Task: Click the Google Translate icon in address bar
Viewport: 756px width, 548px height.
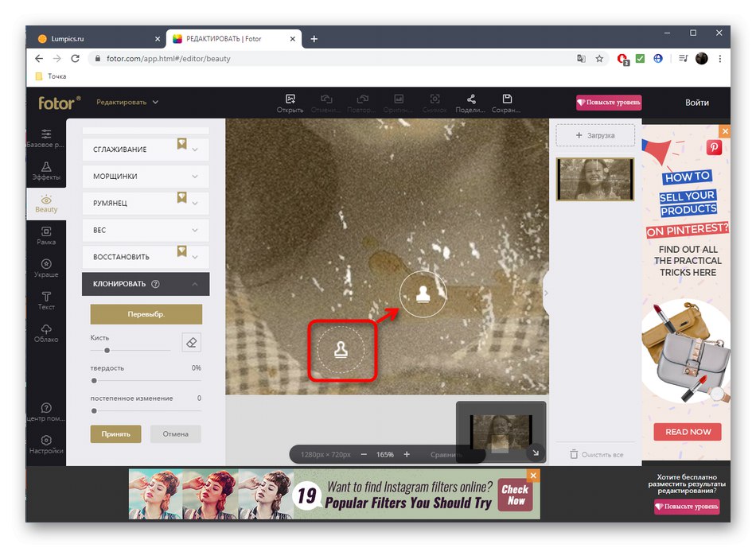Action: tap(581, 58)
